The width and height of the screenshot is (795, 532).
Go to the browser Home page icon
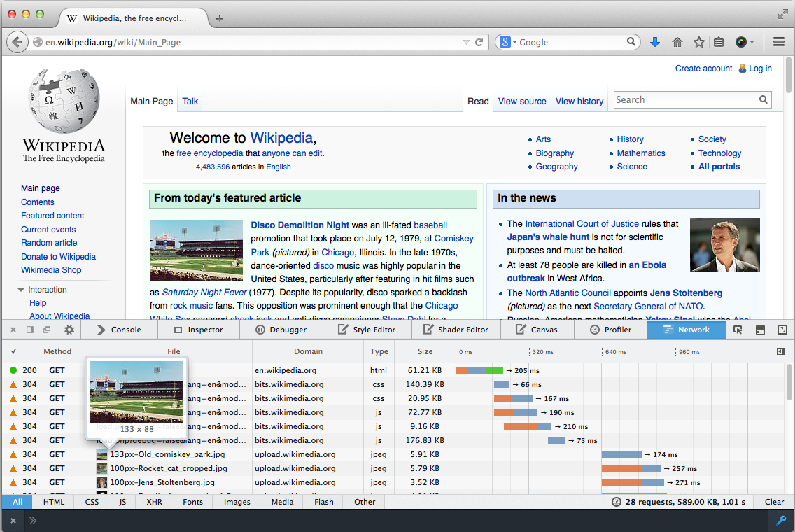[x=677, y=42]
